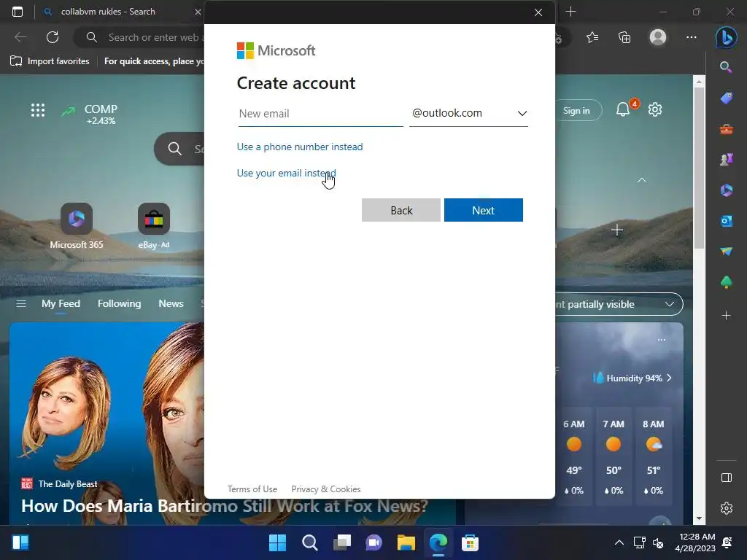Open the Tools briefcase sidebar icon
This screenshot has width=747, height=560.
coord(726,128)
